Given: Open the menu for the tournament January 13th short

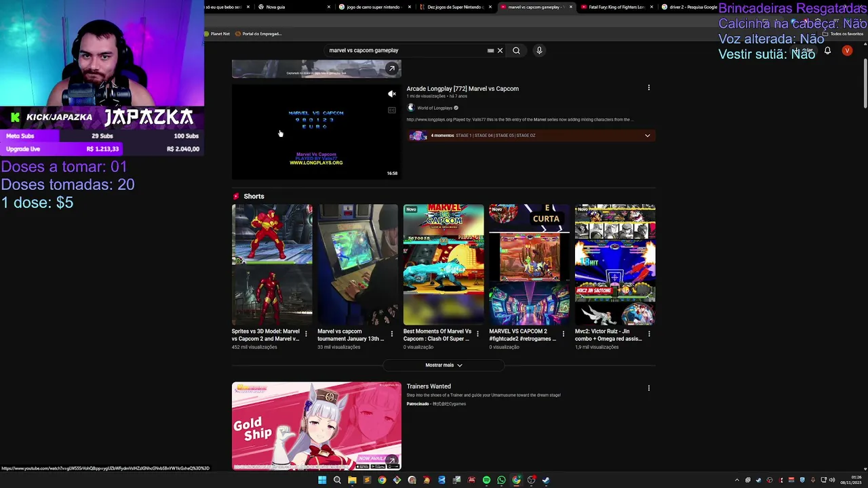Looking at the screenshot, I should (391, 334).
